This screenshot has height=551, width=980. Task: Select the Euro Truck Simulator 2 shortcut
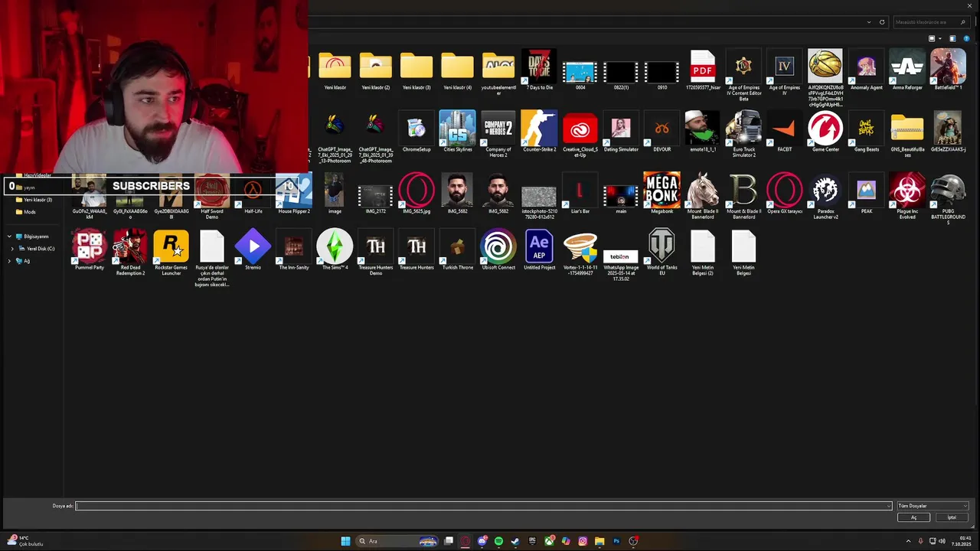(743, 134)
